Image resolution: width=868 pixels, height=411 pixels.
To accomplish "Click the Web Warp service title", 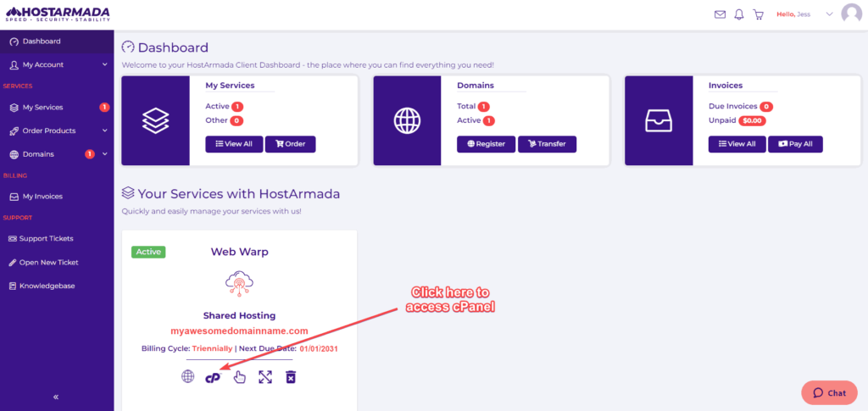I will [x=239, y=252].
